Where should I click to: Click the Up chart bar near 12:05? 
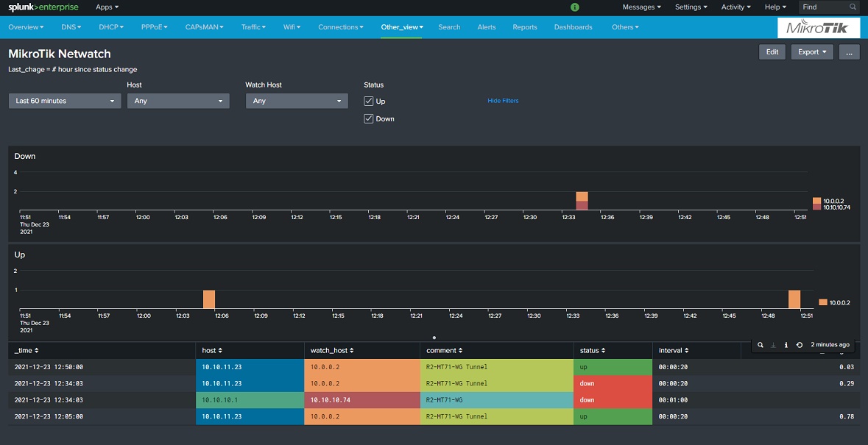(x=208, y=299)
